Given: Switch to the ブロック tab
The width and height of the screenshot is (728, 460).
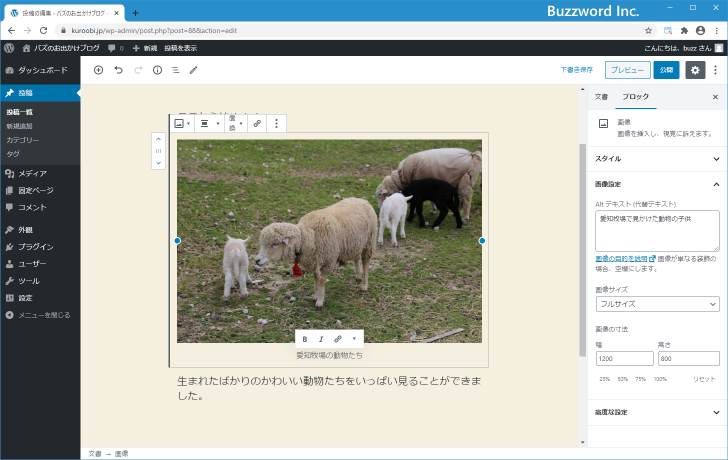Looking at the screenshot, I should click(x=636, y=97).
